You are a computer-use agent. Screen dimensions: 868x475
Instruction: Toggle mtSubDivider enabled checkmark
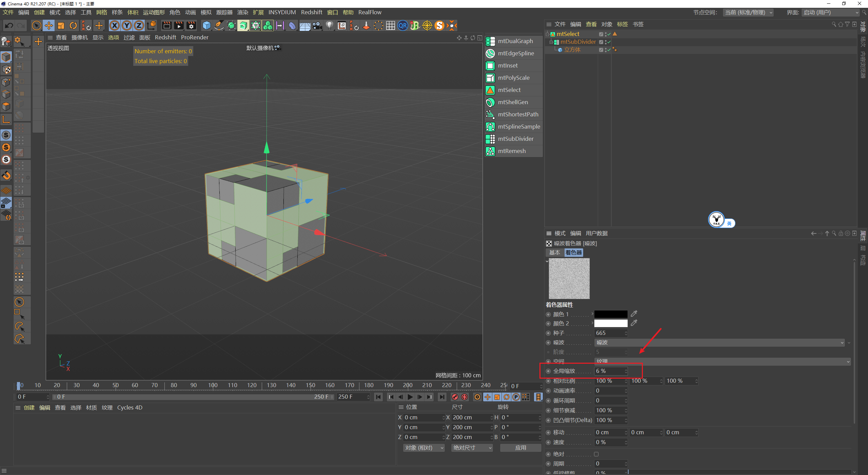point(609,42)
